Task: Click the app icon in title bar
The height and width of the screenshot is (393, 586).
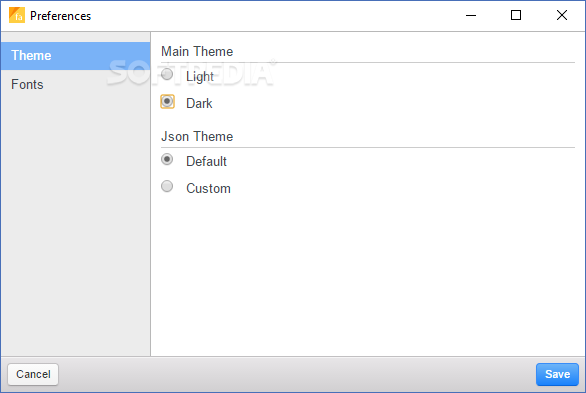Action: point(17,15)
